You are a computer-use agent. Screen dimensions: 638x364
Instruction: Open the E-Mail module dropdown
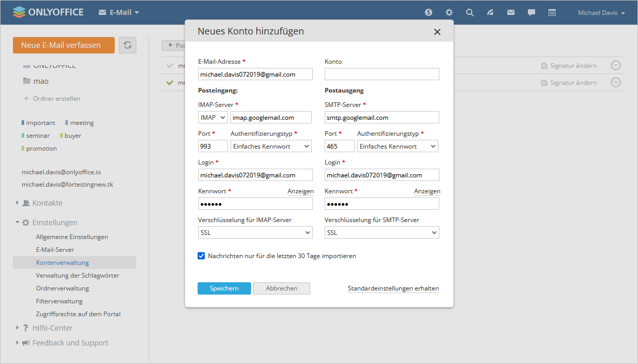pyautogui.click(x=119, y=12)
